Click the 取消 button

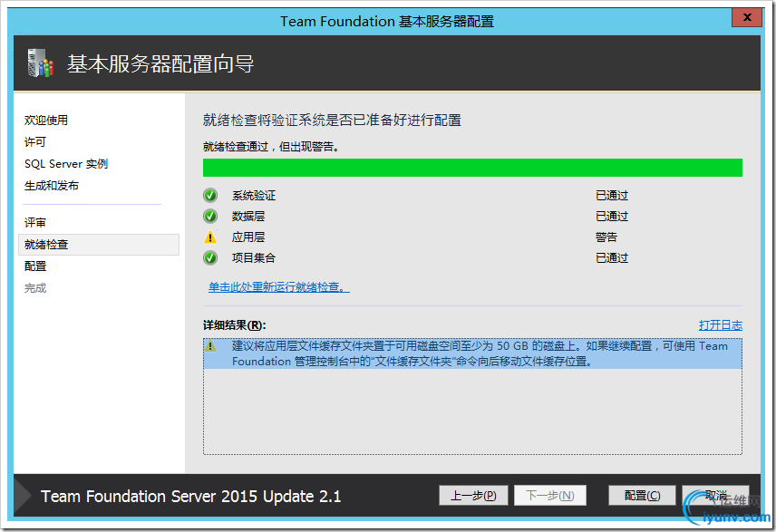click(715, 496)
